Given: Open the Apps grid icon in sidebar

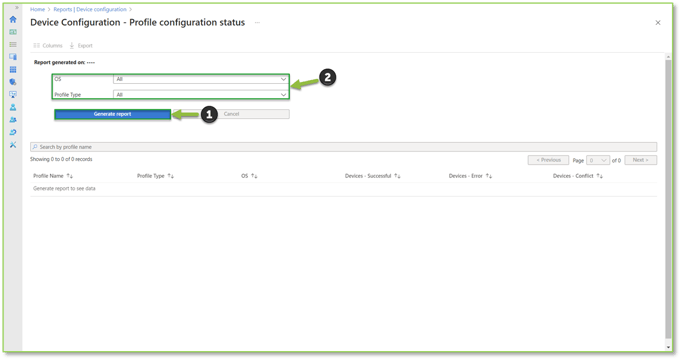Looking at the screenshot, I should [13, 69].
